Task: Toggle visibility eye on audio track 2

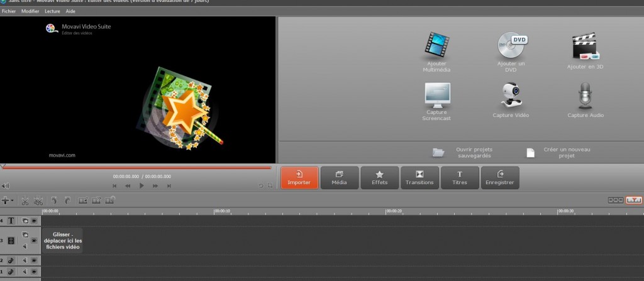Action: point(34,260)
